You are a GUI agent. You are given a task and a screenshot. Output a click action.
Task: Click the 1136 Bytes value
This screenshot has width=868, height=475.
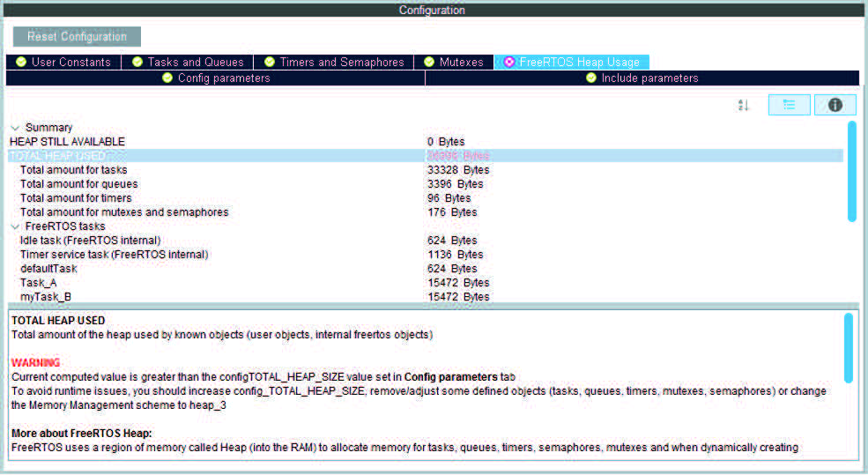[455, 255]
